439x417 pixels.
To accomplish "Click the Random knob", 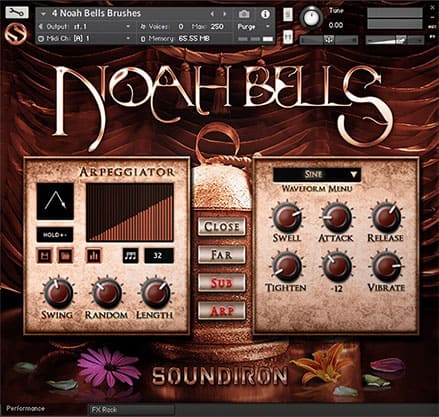I will 107,293.
